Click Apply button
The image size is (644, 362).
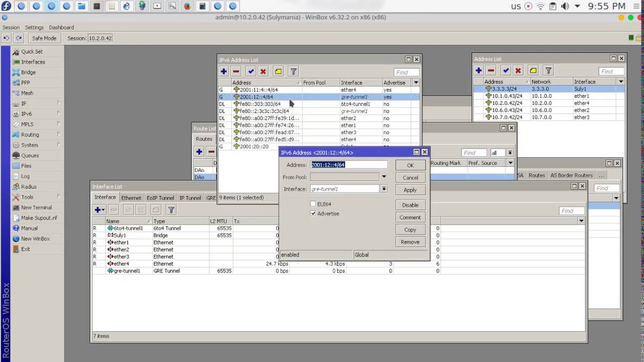coord(410,190)
